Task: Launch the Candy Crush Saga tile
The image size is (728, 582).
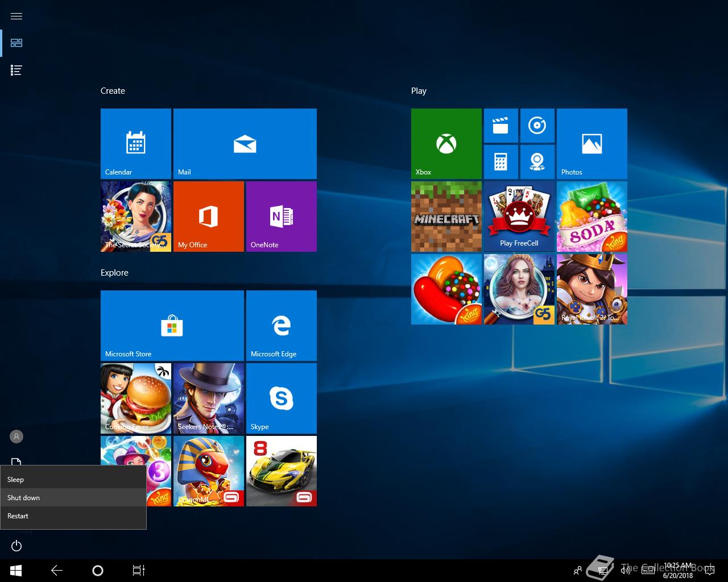Action: coord(446,289)
